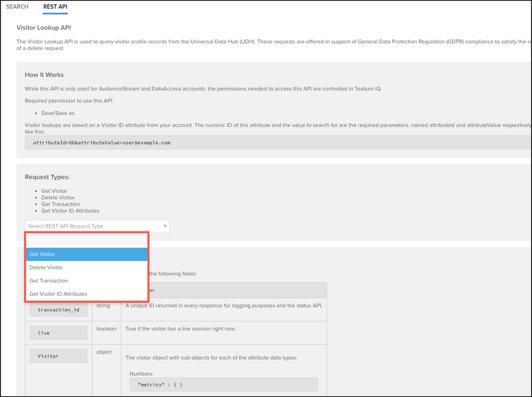
Task: Focus the search box inside the dropdown list
Action: click(x=87, y=240)
